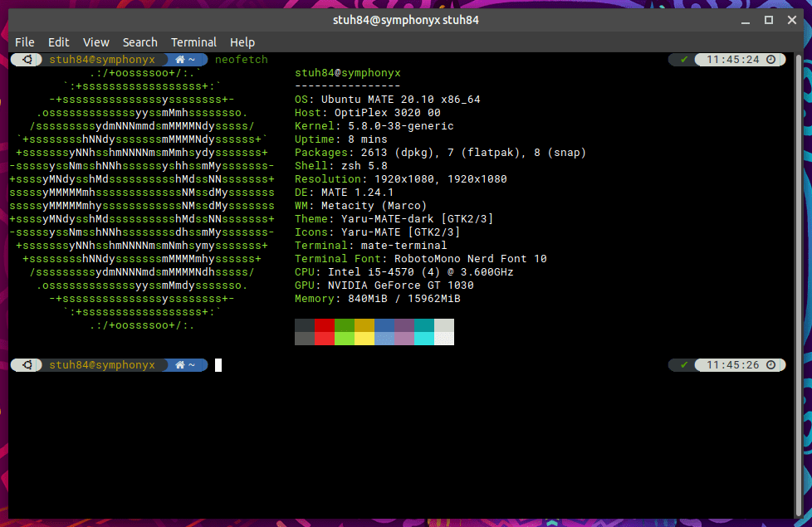The height and width of the screenshot is (527, 812).
Task: Open the File menu dropdown
Action: pyautogui.click(x=24, y=42)
